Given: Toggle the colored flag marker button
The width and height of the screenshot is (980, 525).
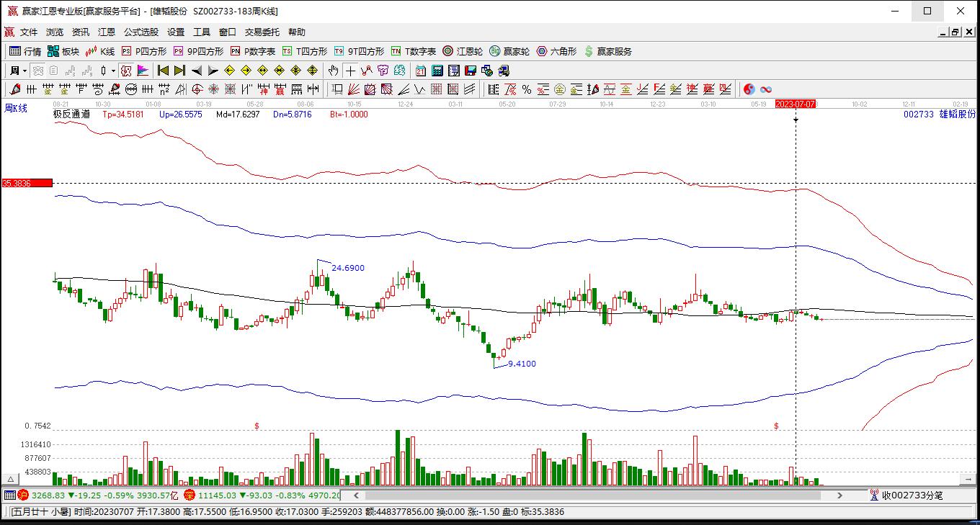Looking at the screenshot, I should tap(143, 71).
